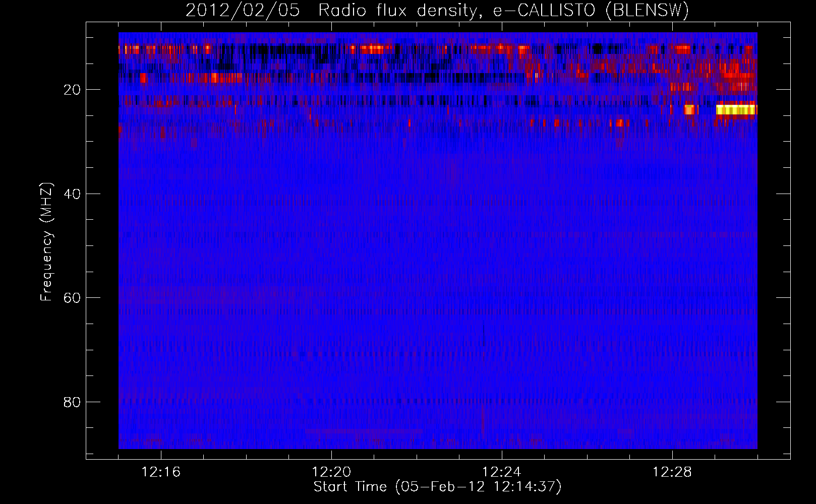Click the plot title 'Radio flux density, e-CALLISTO (BLENSW)'

[504, 11]
